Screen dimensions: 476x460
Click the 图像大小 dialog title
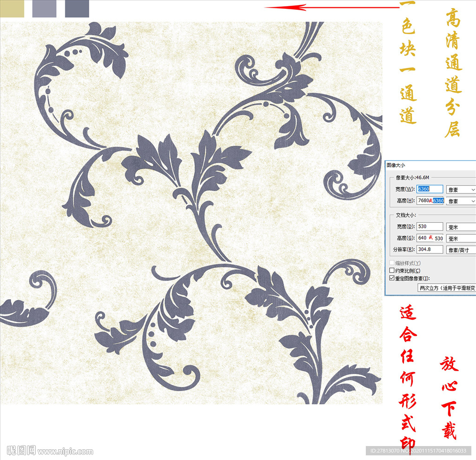(396, 165)
